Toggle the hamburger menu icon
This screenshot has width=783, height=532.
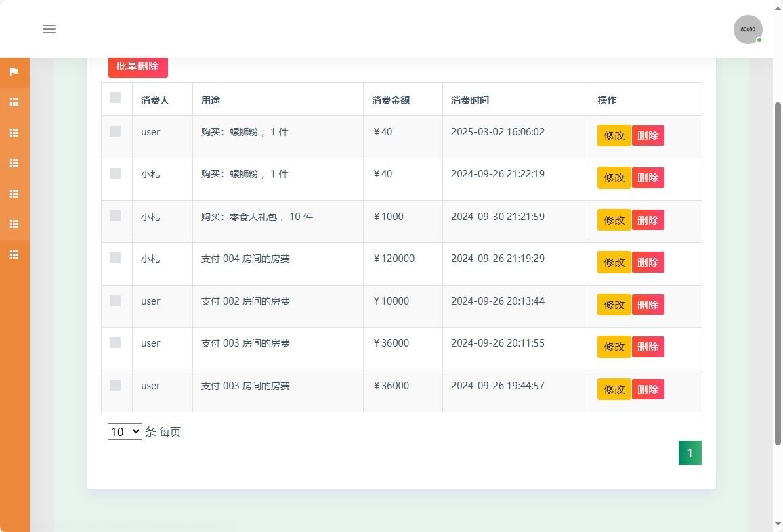click(49, 29)
